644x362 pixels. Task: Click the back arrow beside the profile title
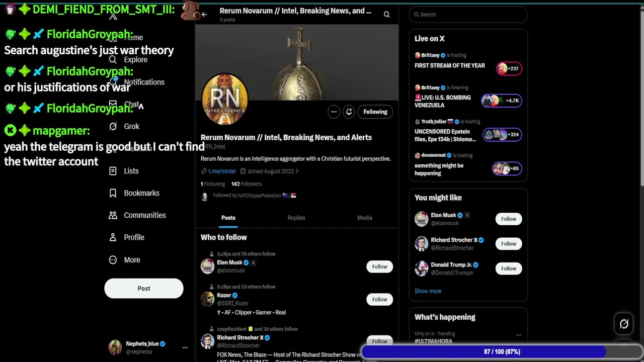click(204, 15)
